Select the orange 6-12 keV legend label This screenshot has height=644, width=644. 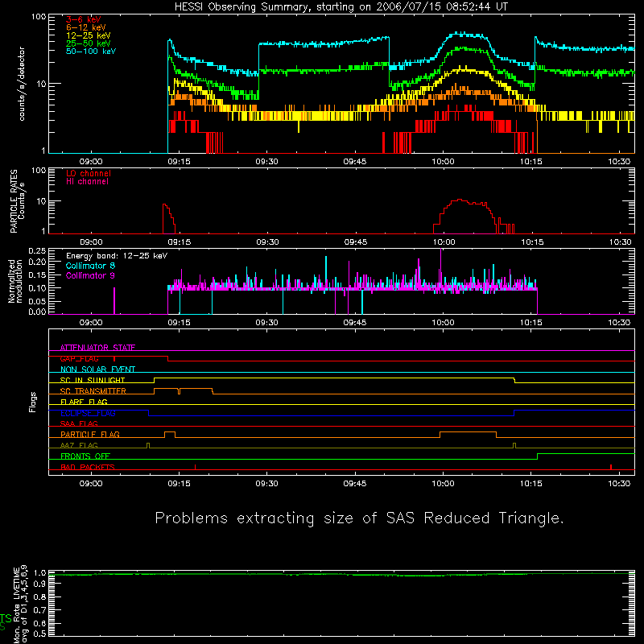pyautogui.click(x=85, y=27)
